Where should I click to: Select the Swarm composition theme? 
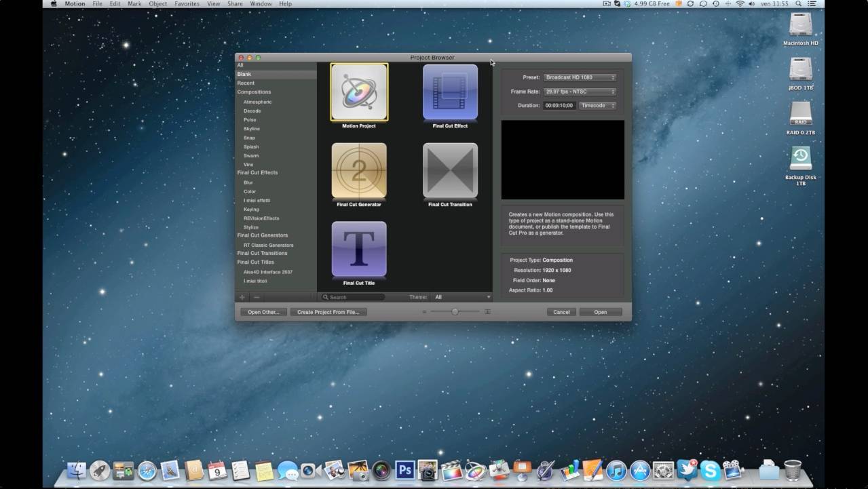[251, 155]
